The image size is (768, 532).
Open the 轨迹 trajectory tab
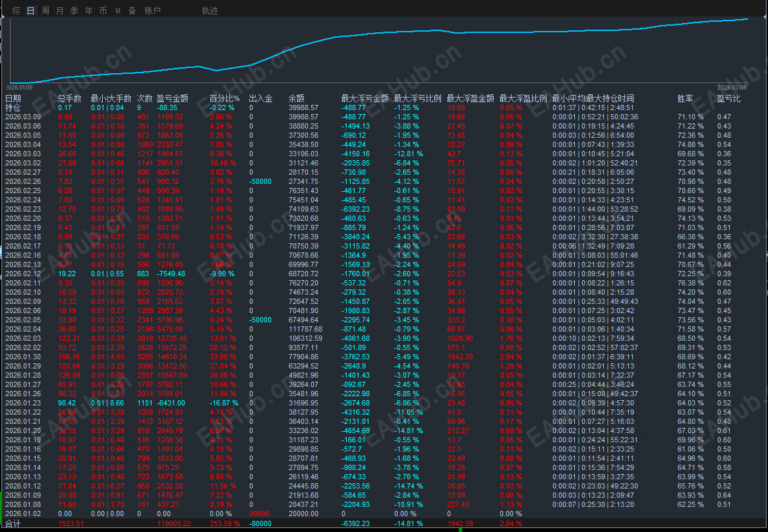[210, 11]
